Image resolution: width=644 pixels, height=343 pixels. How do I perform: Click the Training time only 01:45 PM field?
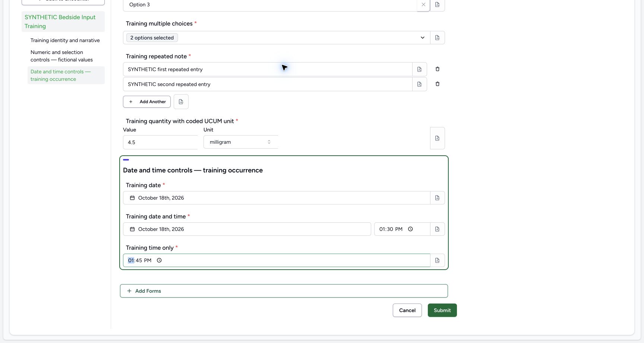tap(277, 260)
